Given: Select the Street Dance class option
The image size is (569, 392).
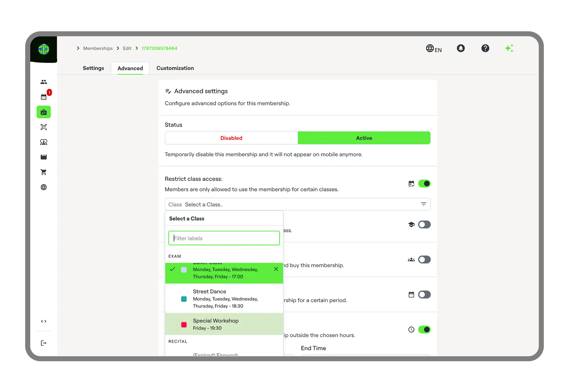Looking at the screenshot, I should coord(224,298).
